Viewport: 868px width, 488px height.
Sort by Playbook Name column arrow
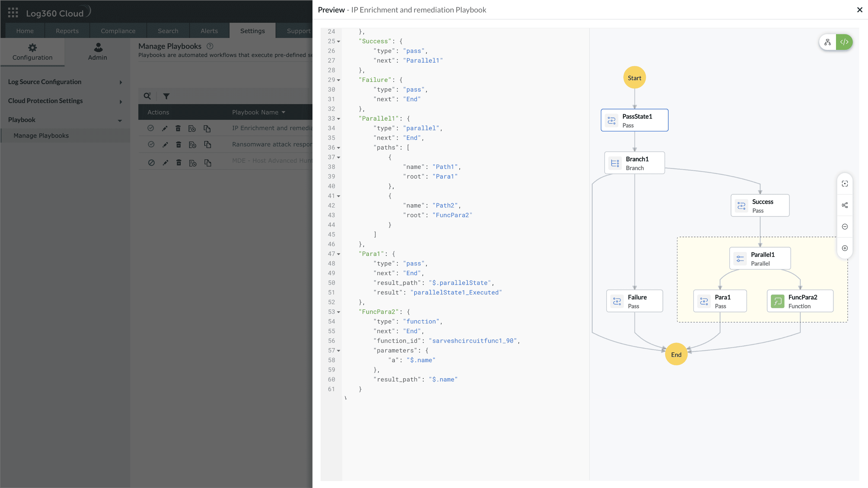pos(283,112)
